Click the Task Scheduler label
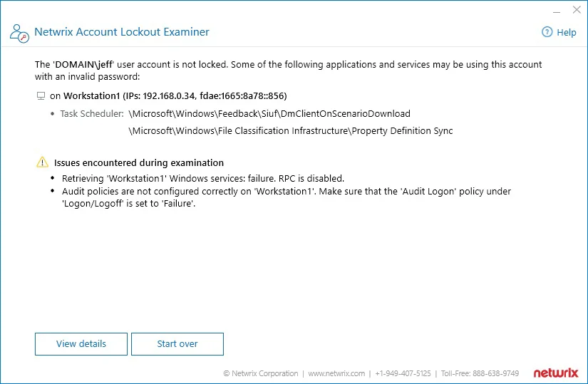The image size is (588, 384). [92, 113]
